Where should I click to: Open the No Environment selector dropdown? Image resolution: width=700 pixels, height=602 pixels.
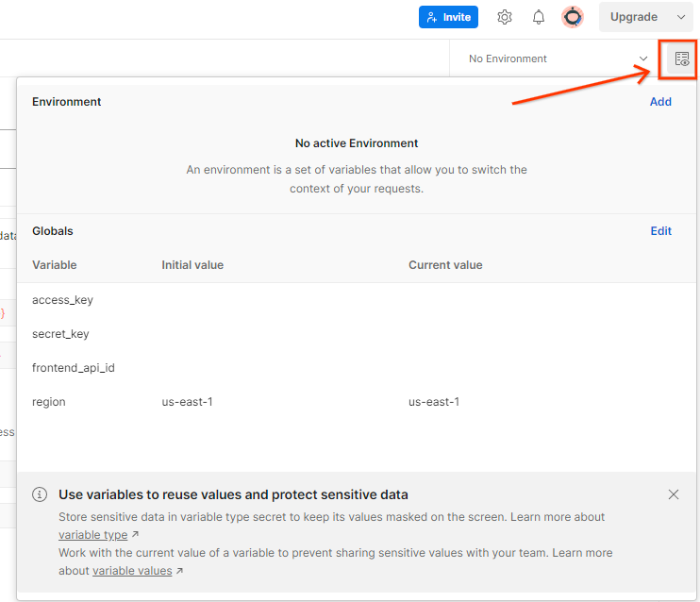(558, 59)
